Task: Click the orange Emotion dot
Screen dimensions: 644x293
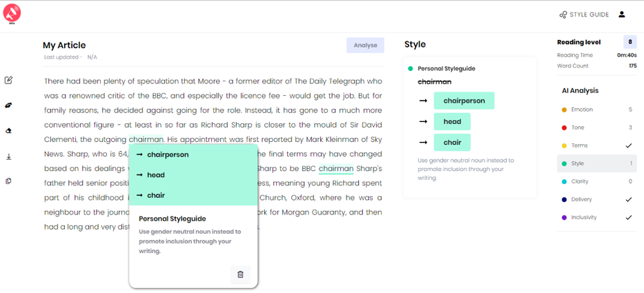Action: coord(564,110)
